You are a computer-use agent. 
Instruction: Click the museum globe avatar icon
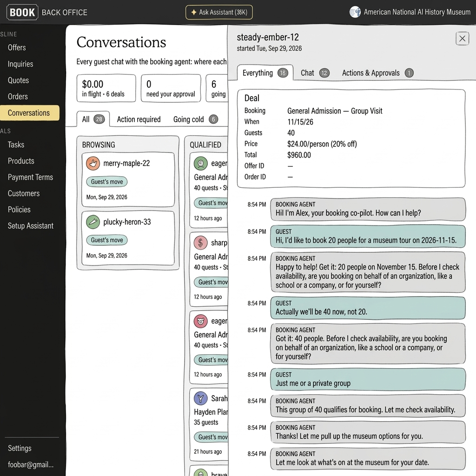click(355, 12)
